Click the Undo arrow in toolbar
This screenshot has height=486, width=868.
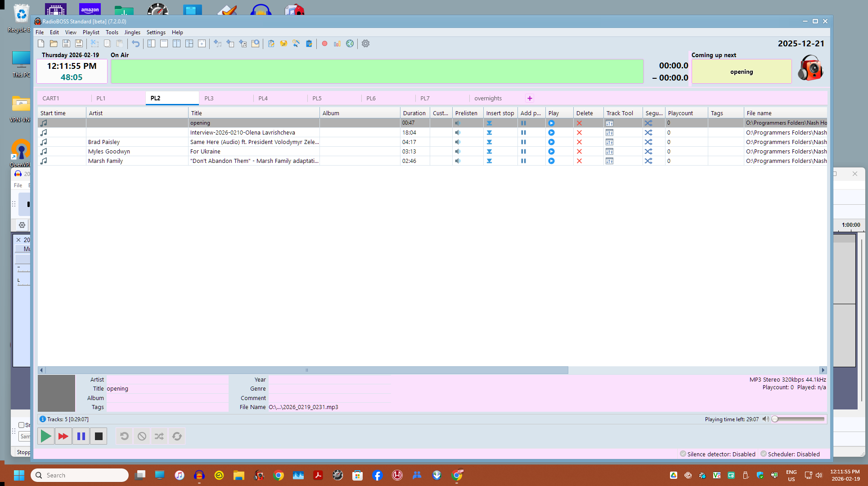pos(135,44)
